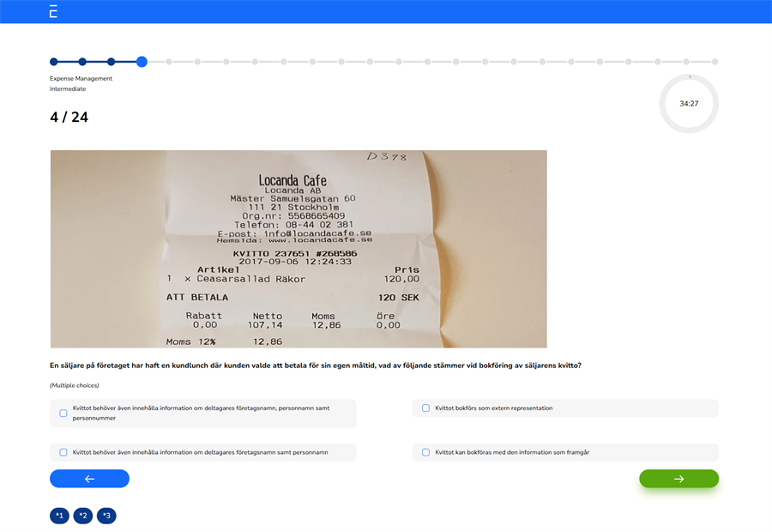The width and height of the screenshot is (772, 532).
Task: Click the highlighted fourth progress dot
Action: 142,62
